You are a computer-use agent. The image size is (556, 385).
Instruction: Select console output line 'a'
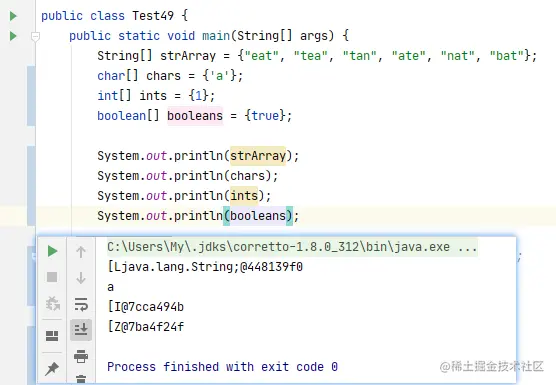111,287
